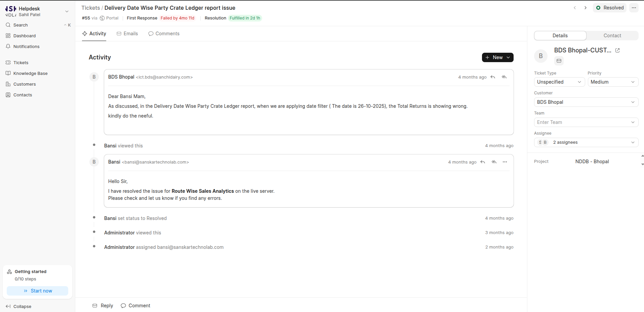This screenshot has height=312, width=644.
Task: Switch to the Comments tab
Action: click(x=164, y=34)
